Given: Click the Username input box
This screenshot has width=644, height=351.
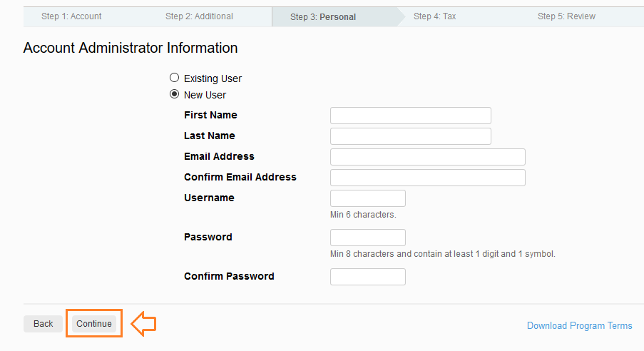Looking at the screenshot, I should 367,198.
